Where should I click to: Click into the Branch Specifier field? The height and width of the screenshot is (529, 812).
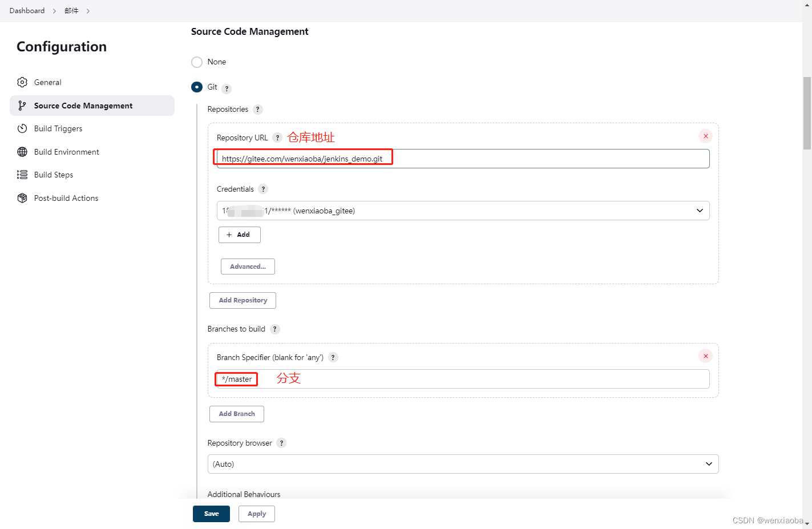pos(463,379)
